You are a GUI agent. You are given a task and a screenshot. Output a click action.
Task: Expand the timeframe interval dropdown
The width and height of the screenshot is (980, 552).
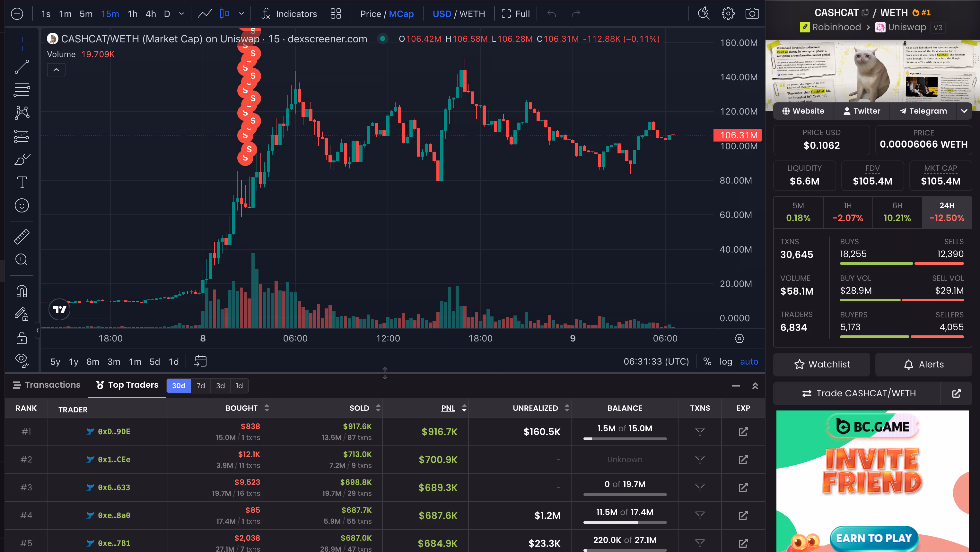[181, 14]
